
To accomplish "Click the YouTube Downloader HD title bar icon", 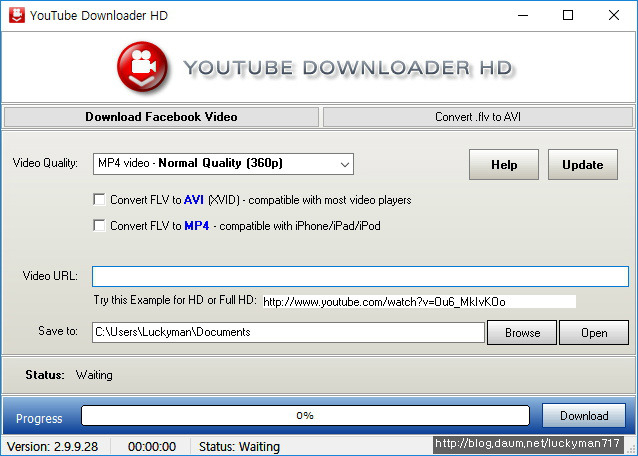I will pyautogui.click(x=17, y=15).
